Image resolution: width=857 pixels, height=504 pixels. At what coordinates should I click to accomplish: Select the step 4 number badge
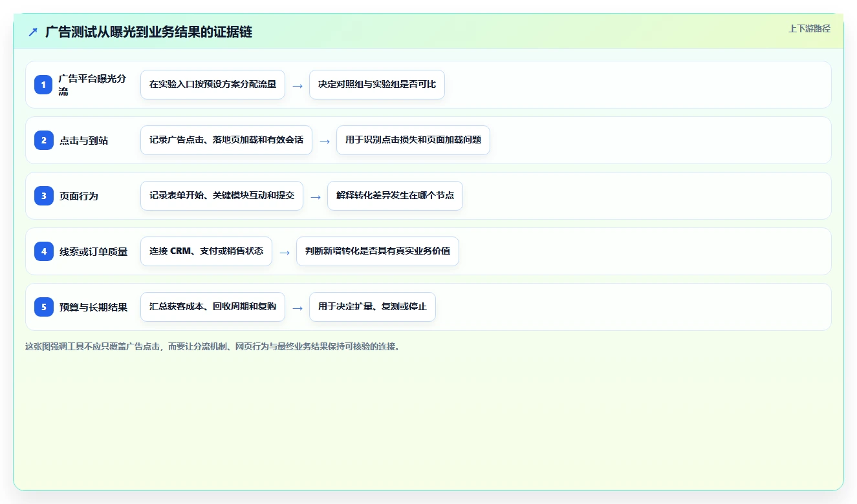point(44,251)
